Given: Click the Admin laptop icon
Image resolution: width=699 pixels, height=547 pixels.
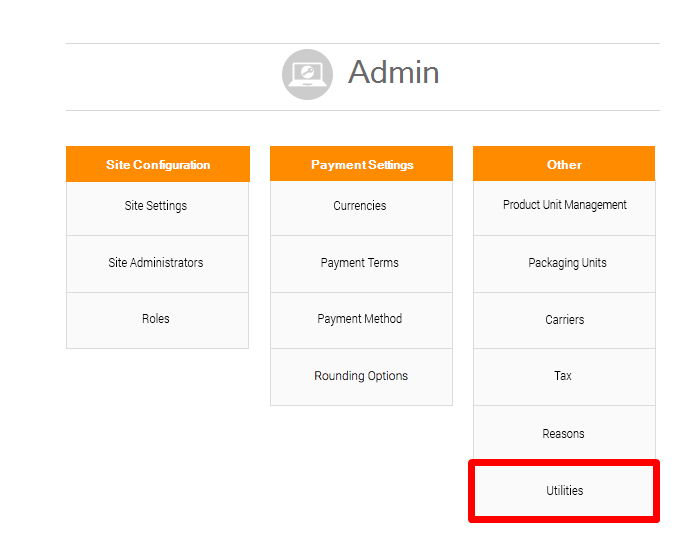Looking at the screenshot, I should 307,74.
